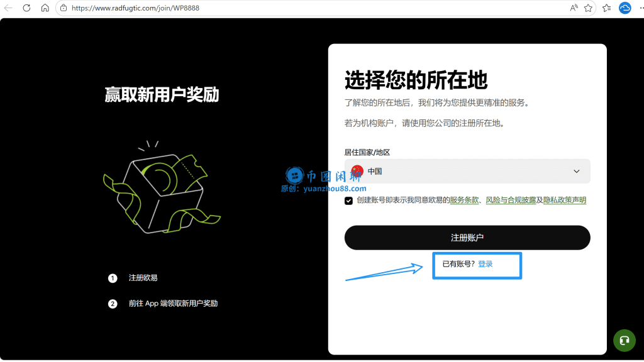This screenshot has width=644, height=362.
Task: Open the 服务条款 link
Action: coord(464,200)
